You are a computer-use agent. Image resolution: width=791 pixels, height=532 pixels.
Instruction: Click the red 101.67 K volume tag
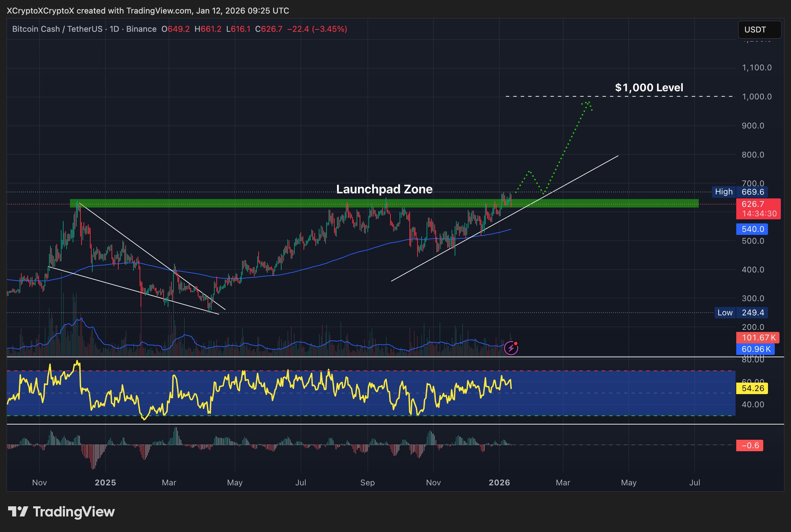[758, 338]
